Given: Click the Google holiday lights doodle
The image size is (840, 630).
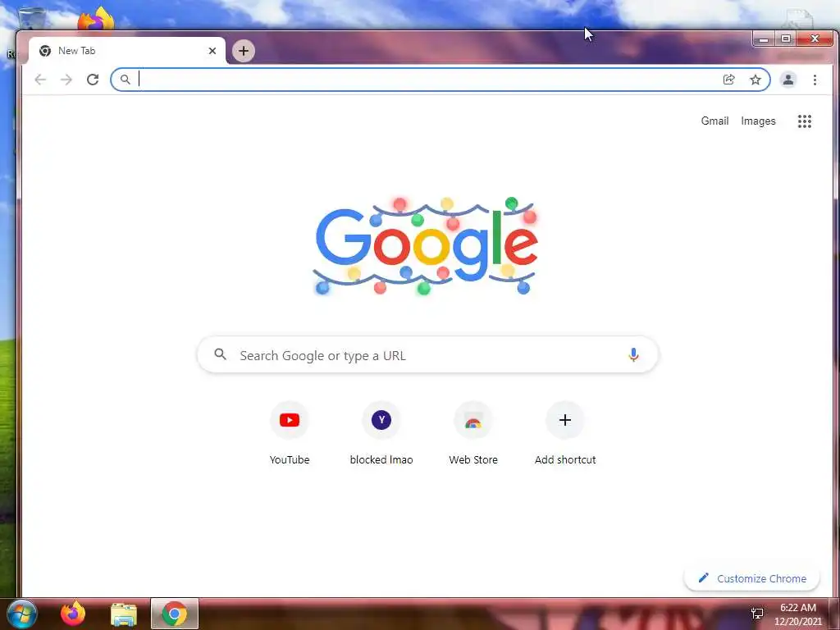Looking at the screenshot, I should pyautogui.click(x=426, y=246).
